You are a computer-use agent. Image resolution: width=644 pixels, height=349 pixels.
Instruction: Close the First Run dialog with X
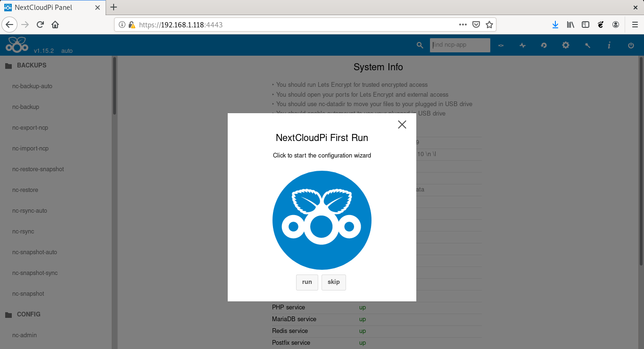tap(402, 125)
